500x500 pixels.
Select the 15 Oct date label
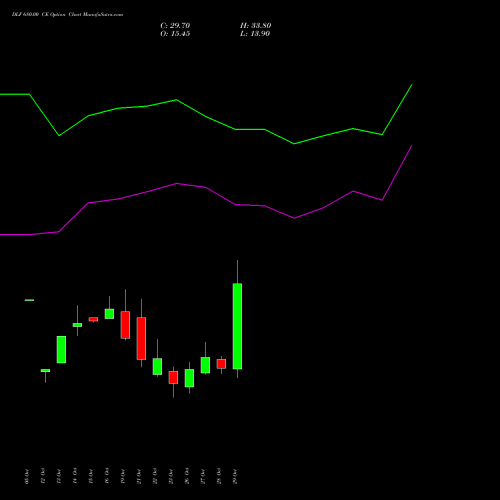pos(91,476)
